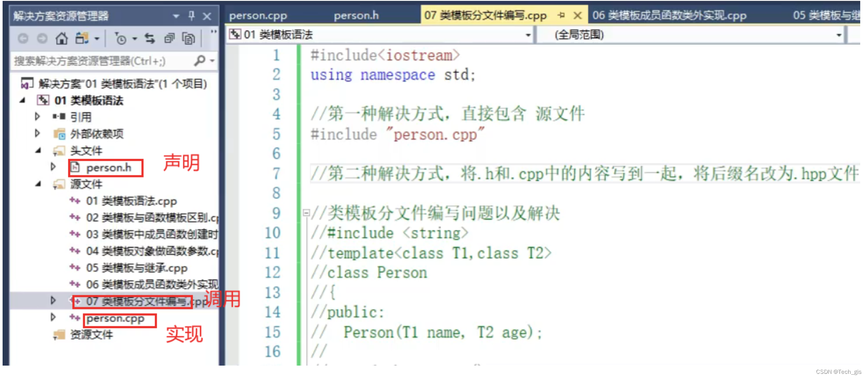Open the switch views dropdown arrow
This screenshot has width=868, height=379.
pos(97,39)
